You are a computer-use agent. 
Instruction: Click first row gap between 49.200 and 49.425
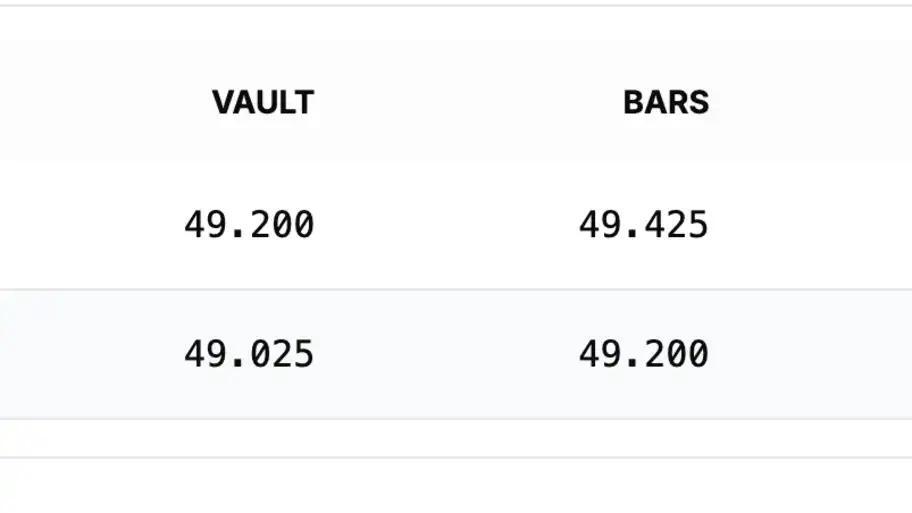[x=446, y=224]
